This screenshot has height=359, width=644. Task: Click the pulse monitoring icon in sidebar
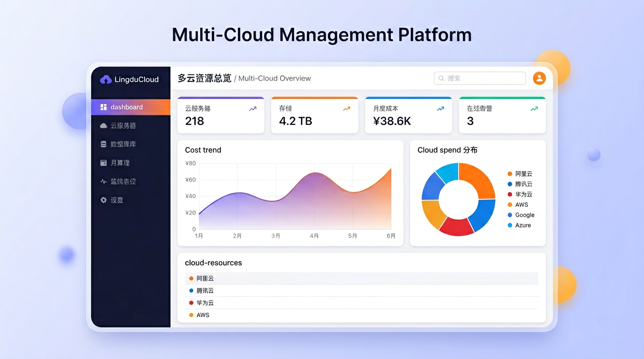(103, 181)
